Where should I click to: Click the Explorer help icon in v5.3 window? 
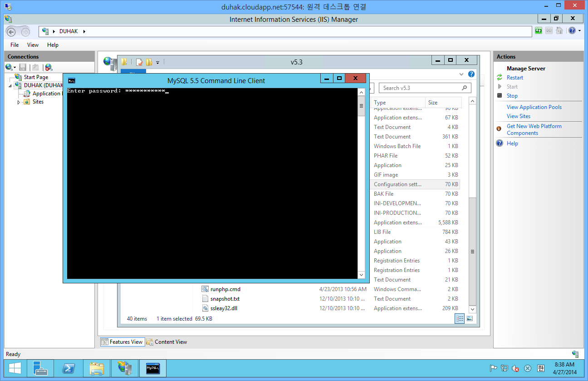[x=471, y=74]
